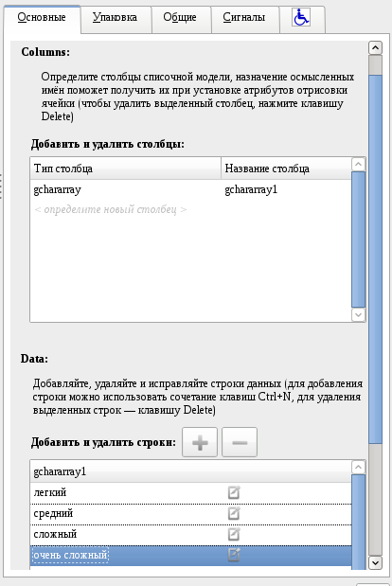Open the accessibility tab icon
This screenshot has height=586, width=392.
301,17
